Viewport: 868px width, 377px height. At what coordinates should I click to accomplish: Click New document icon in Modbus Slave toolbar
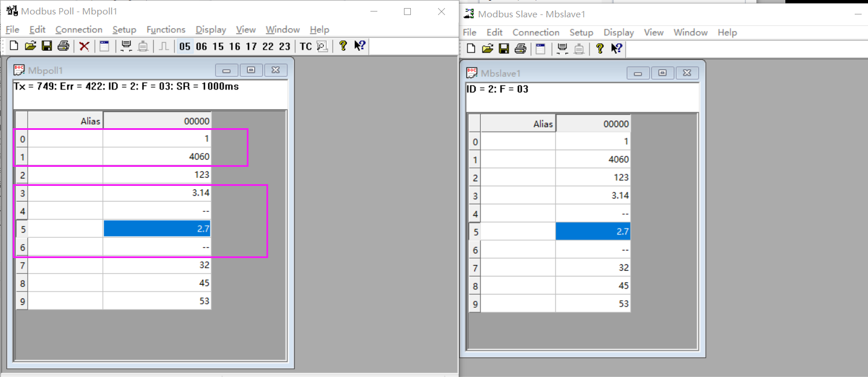(472, 48)
